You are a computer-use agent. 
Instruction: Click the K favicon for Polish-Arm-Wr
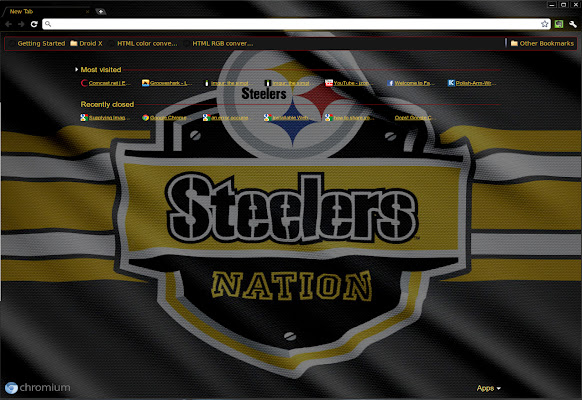pos(451,83)
